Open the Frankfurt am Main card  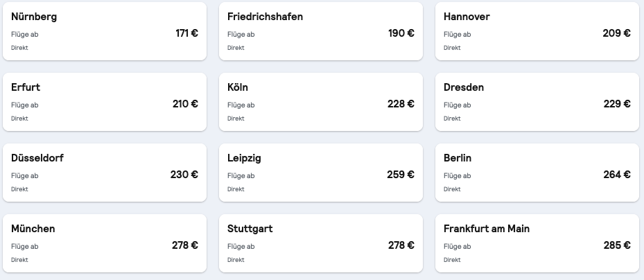pyautogui.click(x=537, y=243)
